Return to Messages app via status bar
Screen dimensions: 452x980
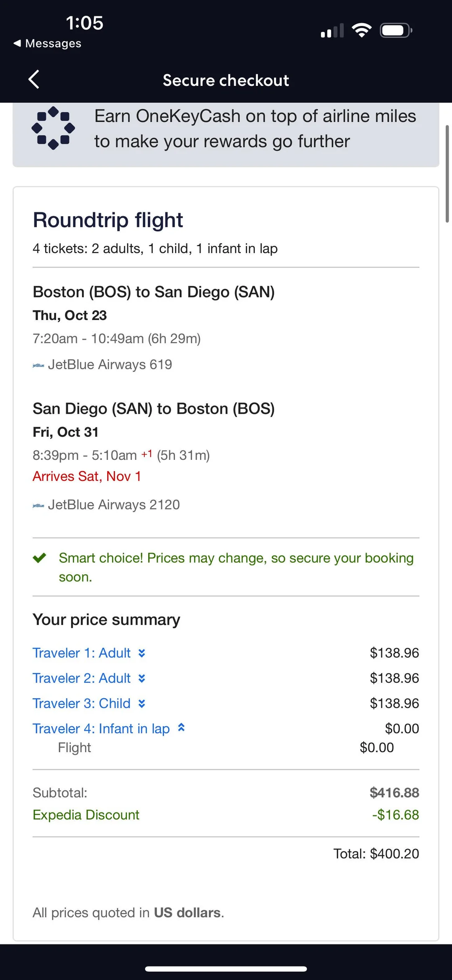coord(48,43)
